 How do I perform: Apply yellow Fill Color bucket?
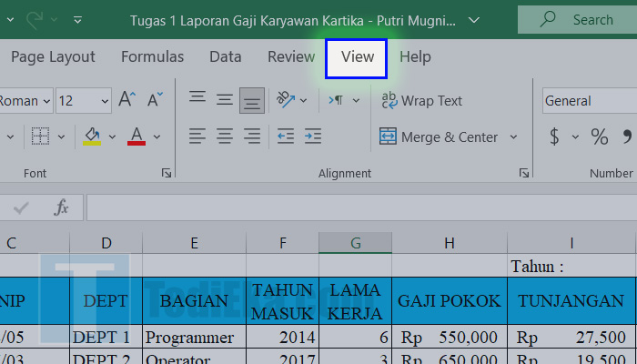tap(92, 136)
